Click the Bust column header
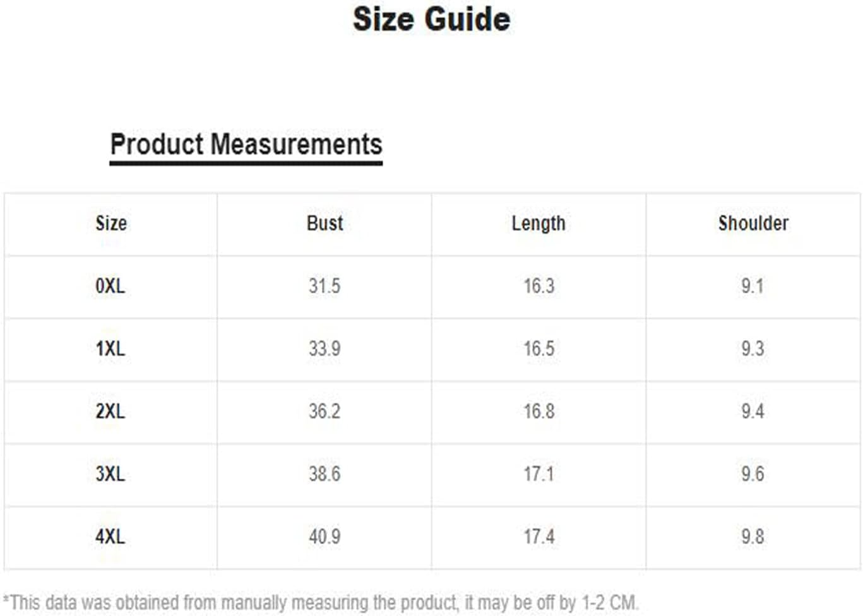Image resolution: width=863 pixels, height=616 pixels. [324, 223]
